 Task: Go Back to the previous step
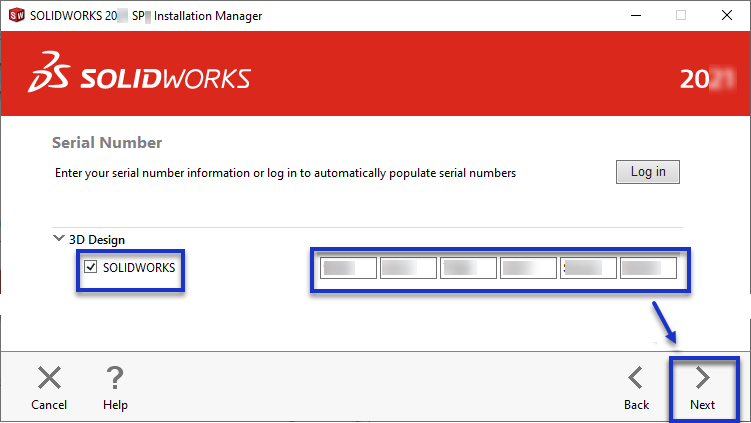tap(636, 389)
